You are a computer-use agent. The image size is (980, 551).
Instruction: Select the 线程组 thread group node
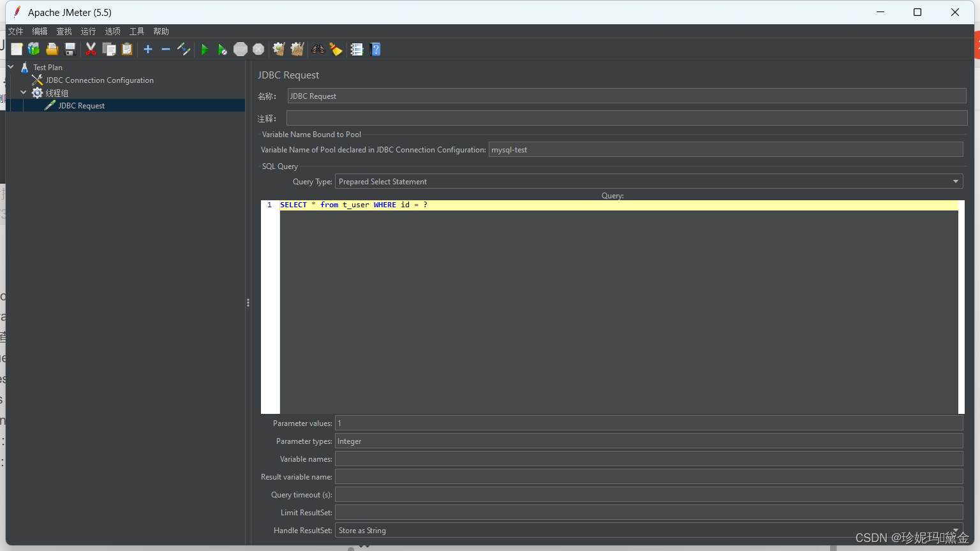pos(57,93)
